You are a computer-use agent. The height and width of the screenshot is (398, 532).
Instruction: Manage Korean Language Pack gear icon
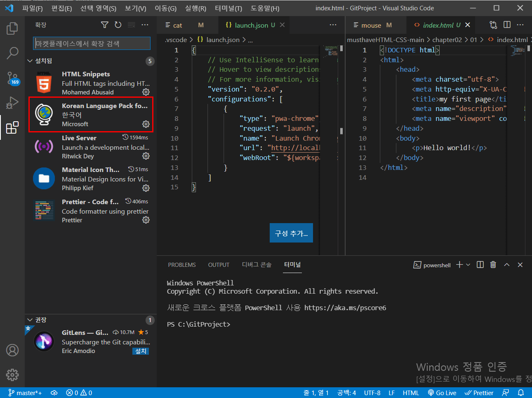point(146,124)
